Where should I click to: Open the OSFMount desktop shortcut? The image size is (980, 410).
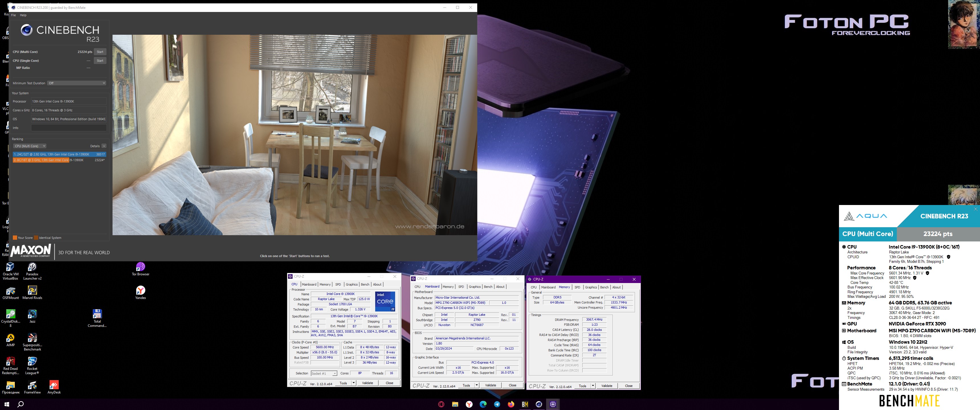pyautogui.click(x=10, y=292)
